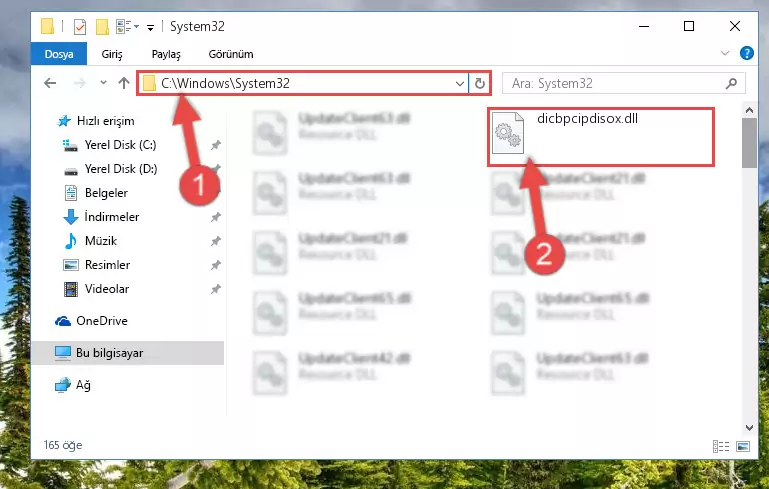Click the Resimler picture icon in the sidebar
This screenshot has height=489, width=769.
(71, 265)
